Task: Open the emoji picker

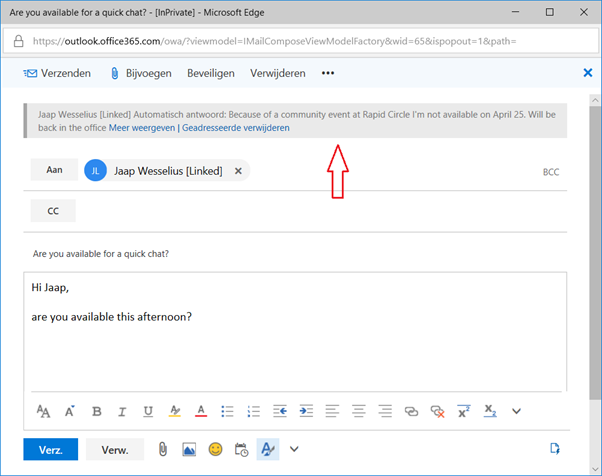Action: (215, 450)
